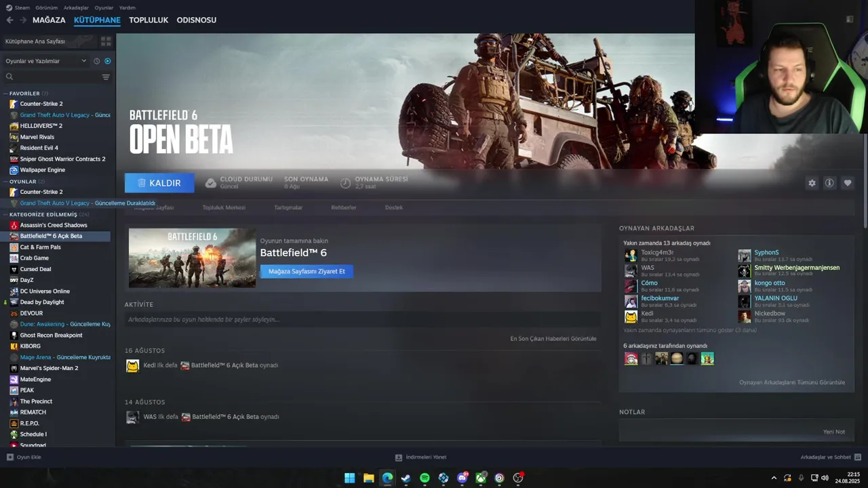Open Xbox app from taskbar
Viewport: 868px width, 488px height.
click(x=481, y=478)
